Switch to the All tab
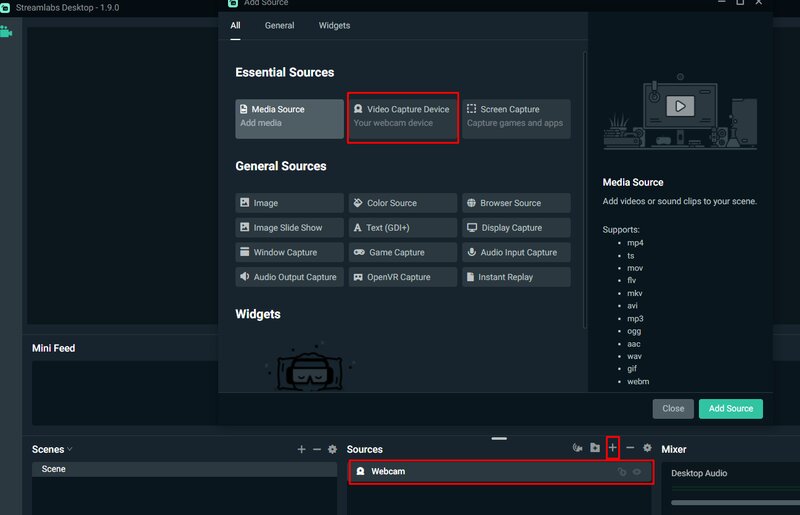The width and height of the screenshot is (800, 515). pyautogui.click(x=235, y=26)
